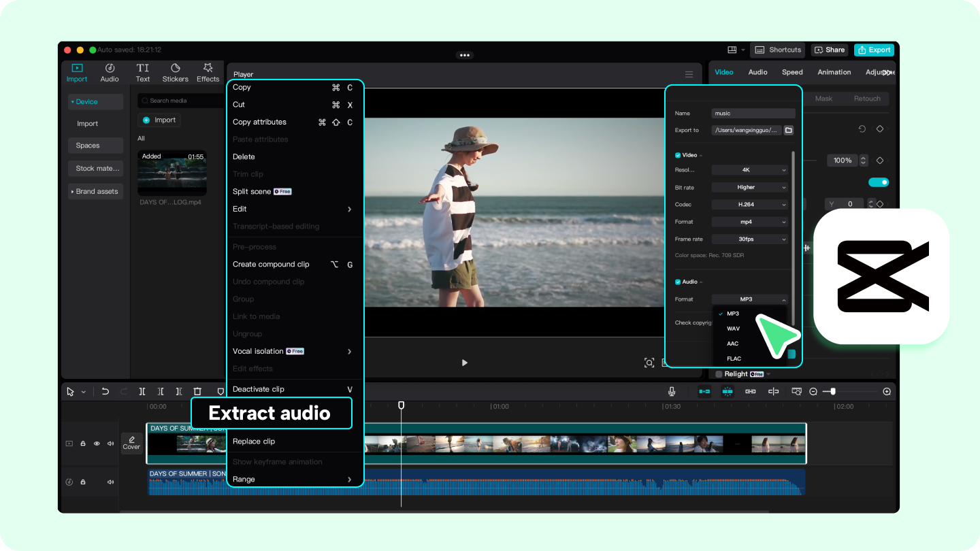The image size is (980, 551).
Task: Expand the Brand assets section
Action: coord(95,191)
